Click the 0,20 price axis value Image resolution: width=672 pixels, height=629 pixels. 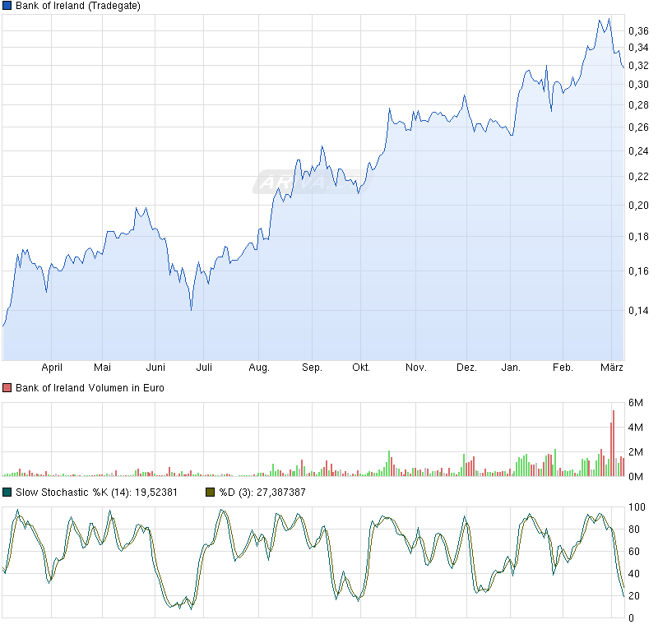638,206
